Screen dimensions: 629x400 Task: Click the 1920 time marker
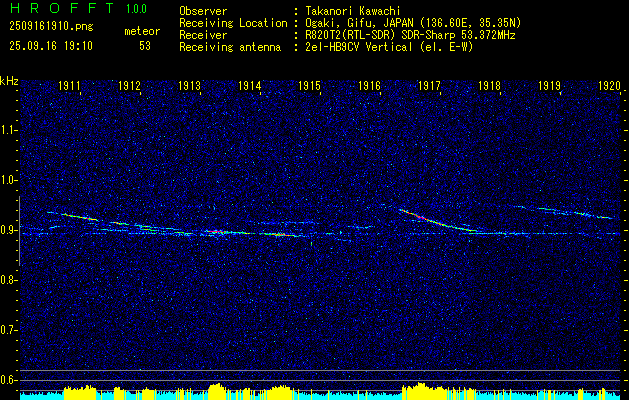(x=609, y=85)
